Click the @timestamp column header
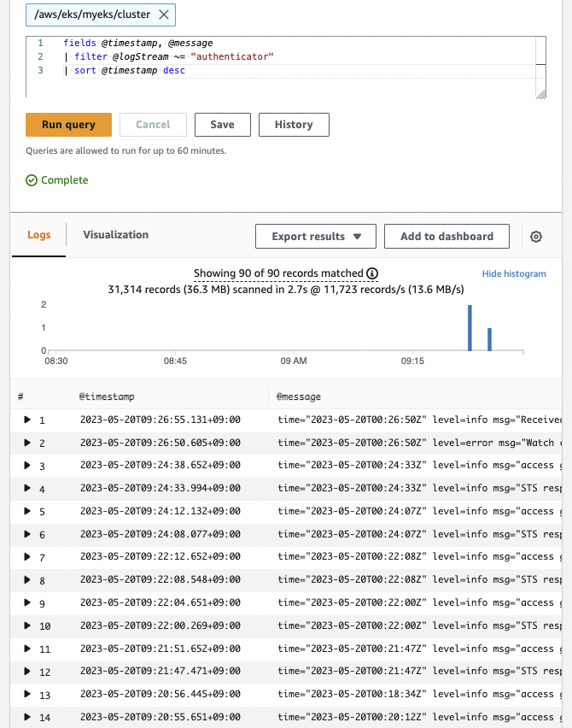 (x=107, y=396)
